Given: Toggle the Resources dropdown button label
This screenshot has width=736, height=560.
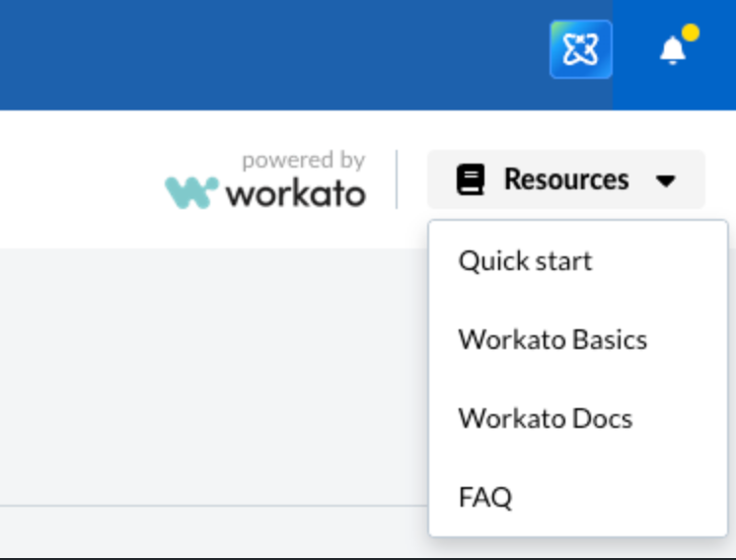Looking at the screenshot, I should (x=565, y=179).
